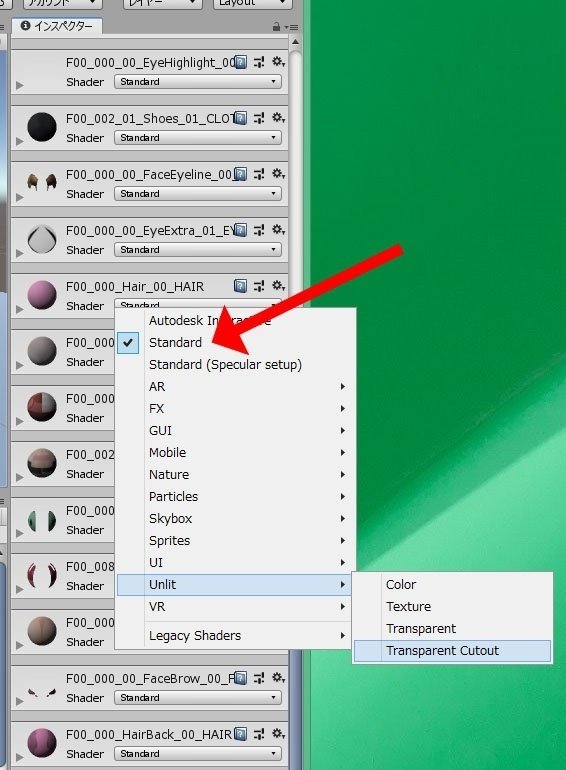Image resolution: width=566 pixels, height=770 pixels.
Task: Open Shader dropdown for FaceBrow material
Action: pos(198,698)
